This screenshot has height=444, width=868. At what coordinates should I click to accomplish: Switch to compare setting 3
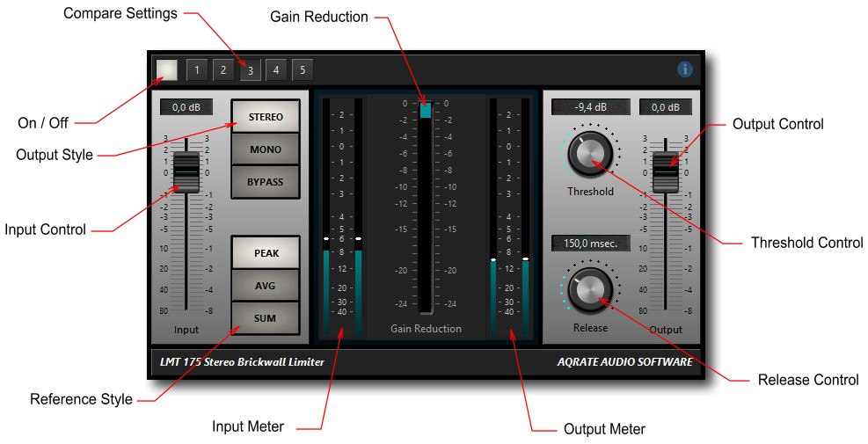click(250, 69)
